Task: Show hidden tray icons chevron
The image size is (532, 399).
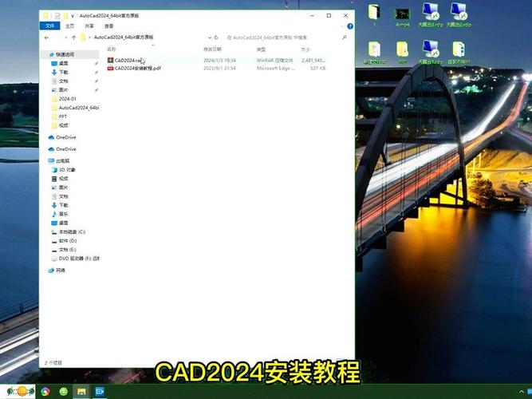Action: (521, 392)
